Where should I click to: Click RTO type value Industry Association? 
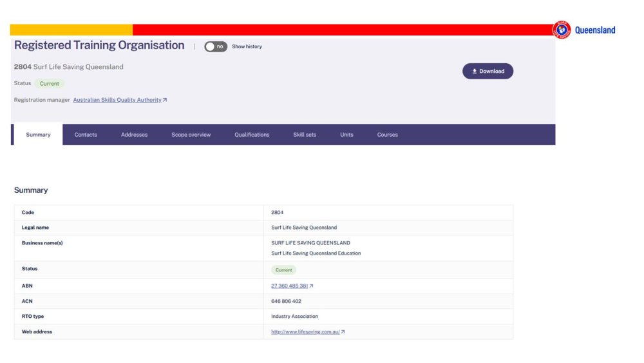click(294, 316)
